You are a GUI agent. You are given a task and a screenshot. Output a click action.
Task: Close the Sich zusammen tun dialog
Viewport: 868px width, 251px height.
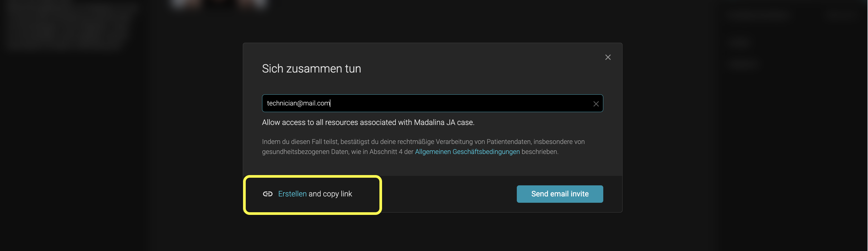[x=607, y=57]
